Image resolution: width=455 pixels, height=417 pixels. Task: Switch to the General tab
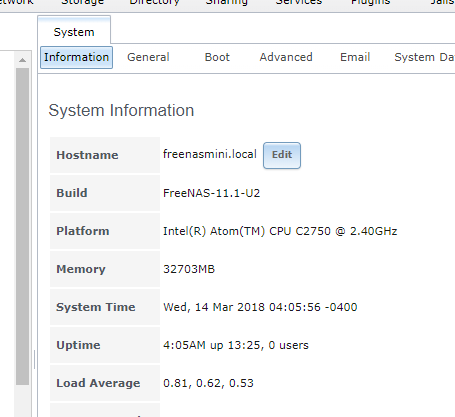[148, 57]
